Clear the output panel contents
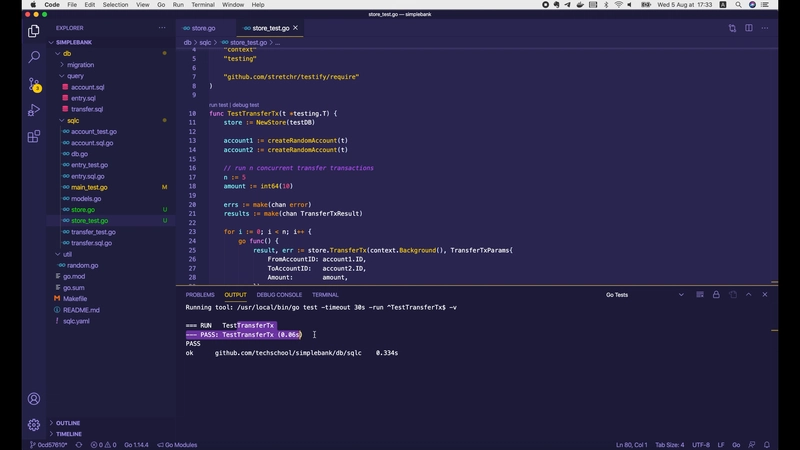This screenshot has width=800, height=450. pos(699,295)
